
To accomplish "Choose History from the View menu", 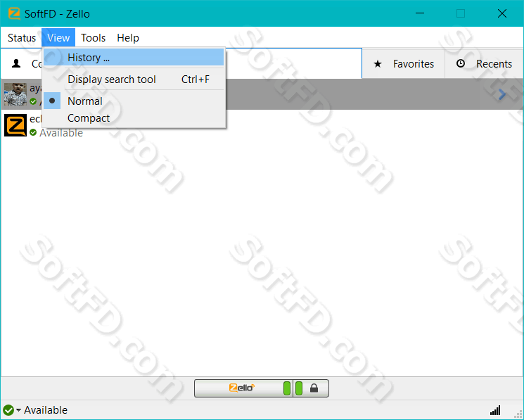I will (x=134, y=58).
